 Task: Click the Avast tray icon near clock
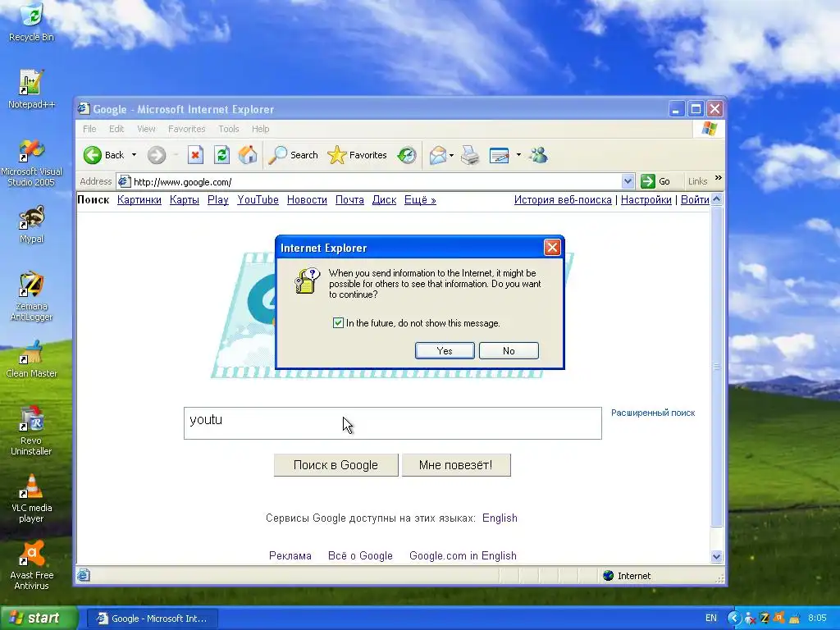tap(779, 619)
